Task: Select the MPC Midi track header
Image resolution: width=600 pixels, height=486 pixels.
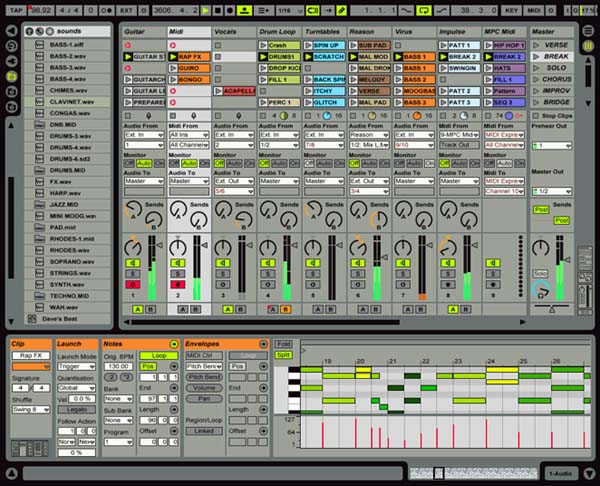Action: pos(505,32)
